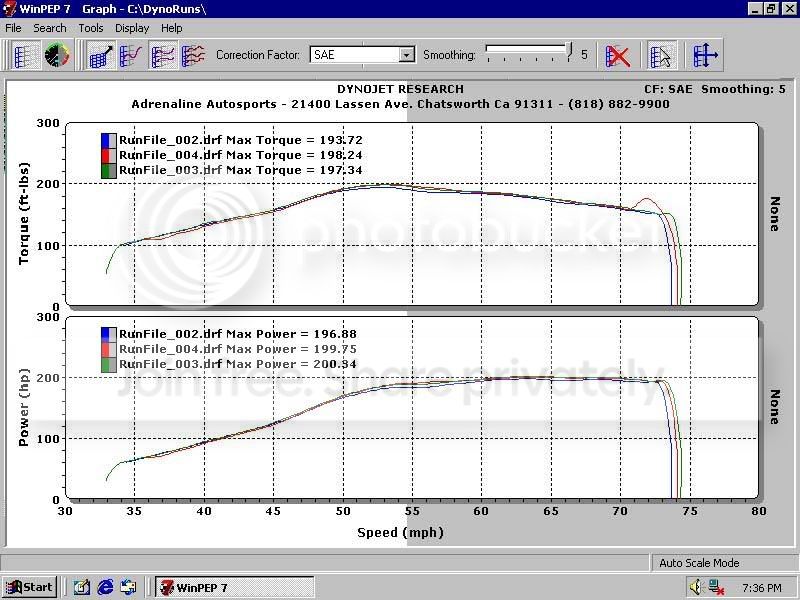Click the red X delete icon
Viewport: 800px width, 600px height.
[x=619, y=56]
